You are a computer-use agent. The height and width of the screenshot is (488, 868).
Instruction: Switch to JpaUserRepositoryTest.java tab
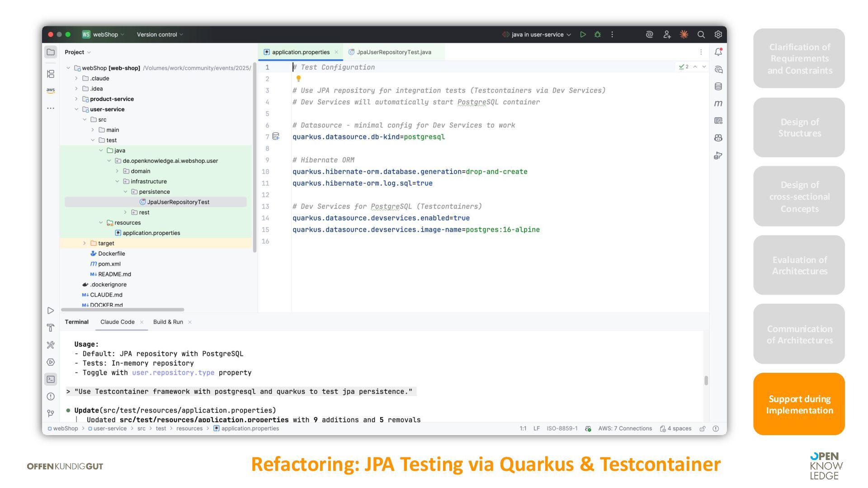[x=393, y=52]
